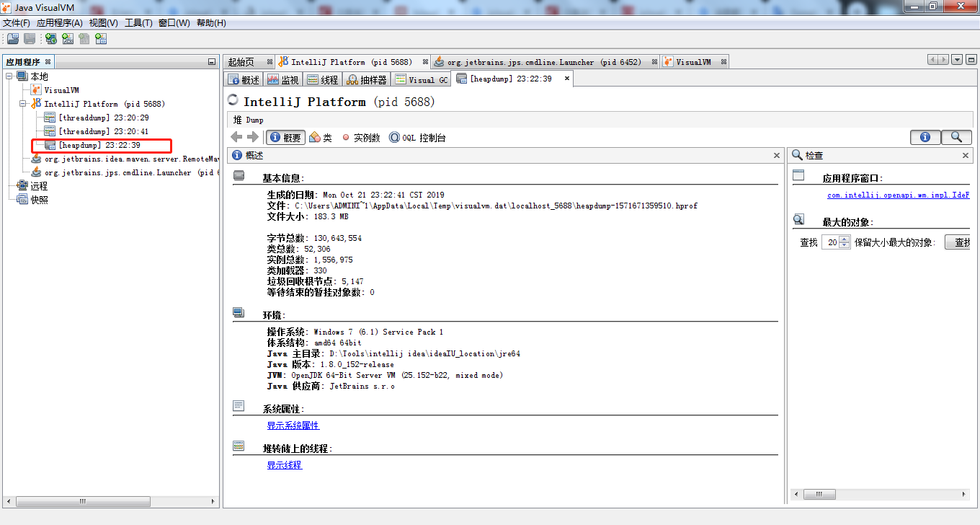
Task: Open threaddump 23:20:41 tree entry
Action: [97, 131]
